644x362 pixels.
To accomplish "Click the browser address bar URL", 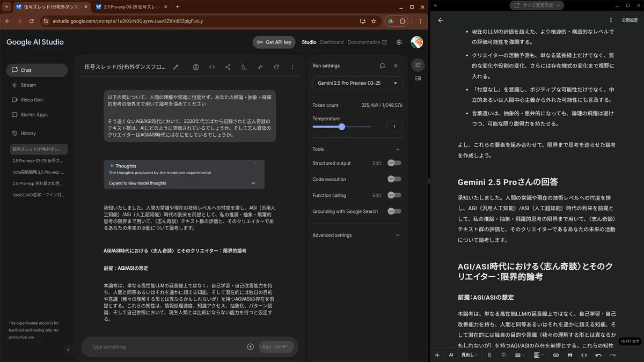I will (x=128, y=21).
